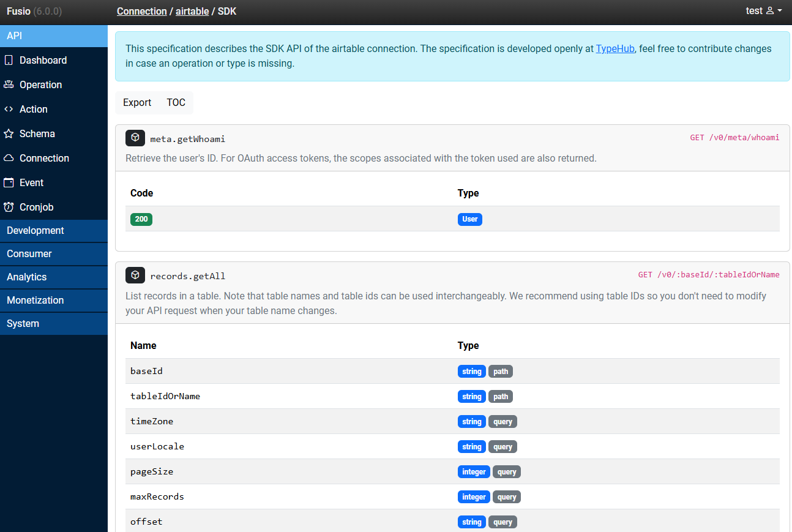Click the box icon beside records.getAll
This screenshot has width=792, height=532.
[135, 275]
